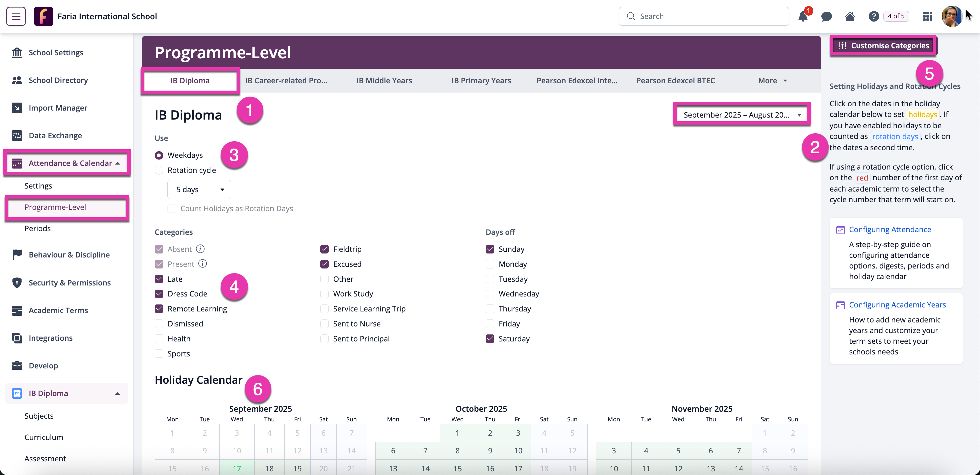Uncheck Saturday as a day off
Viewport: 980px width, 475px height.
point(490,339)
